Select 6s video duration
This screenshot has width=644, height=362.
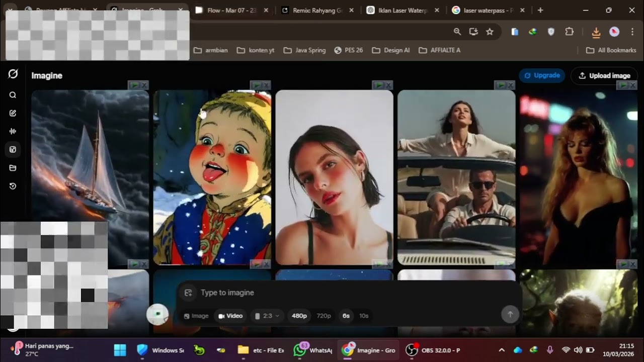click(346, 316)
